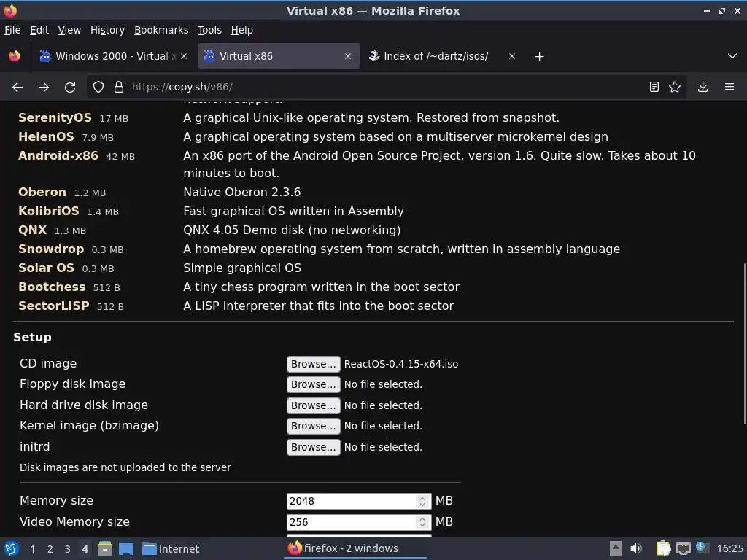The image size is (747, 560).
Task: List all tabs dropdown arrow
Action: coord(732,56)
